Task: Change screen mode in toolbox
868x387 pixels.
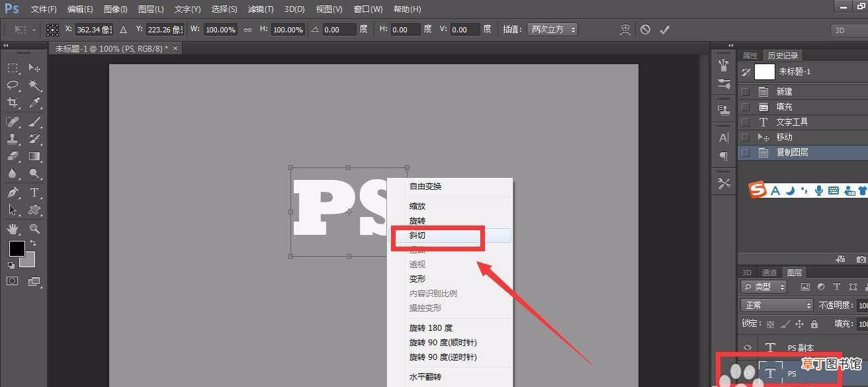Action: 34,281
